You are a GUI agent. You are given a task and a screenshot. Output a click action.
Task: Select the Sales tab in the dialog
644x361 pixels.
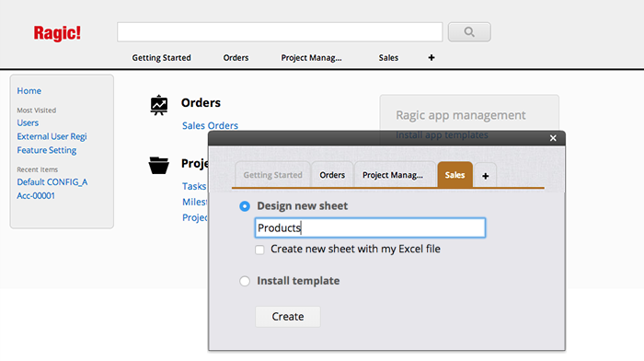(x=454, y=175)
